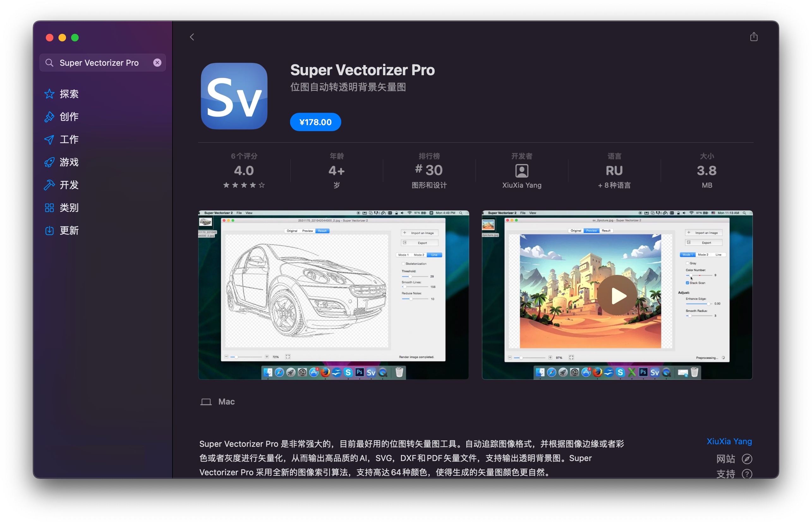Screen dimensions: 812x522
Task: Go to the 类别 sidebar section
Action: coord(69,208)
